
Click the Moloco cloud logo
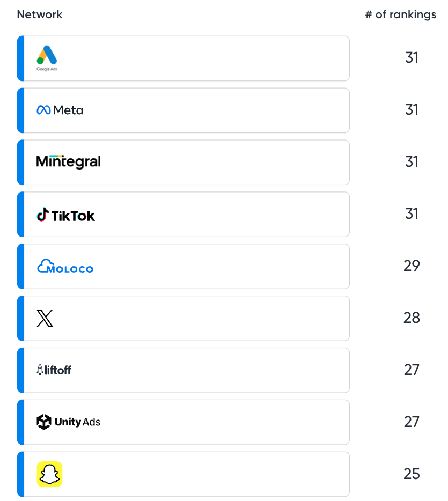65,267
